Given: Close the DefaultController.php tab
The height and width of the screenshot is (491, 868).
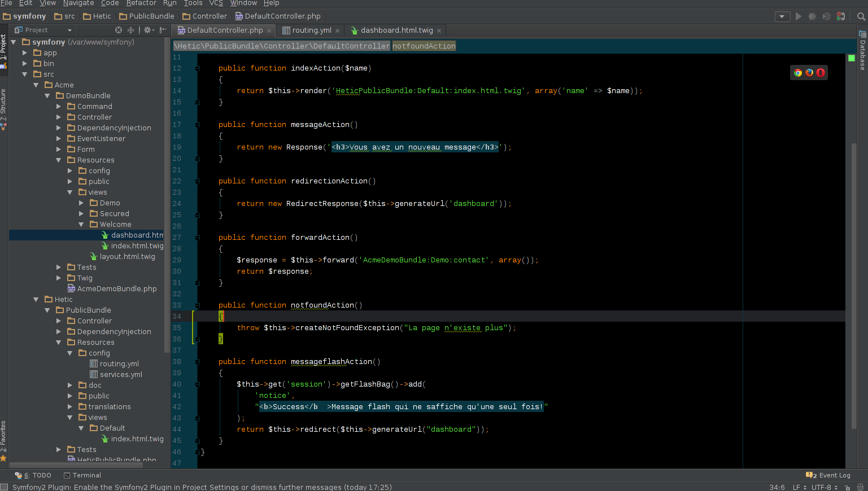Looking at the screenshot, I should click(269, 30).
